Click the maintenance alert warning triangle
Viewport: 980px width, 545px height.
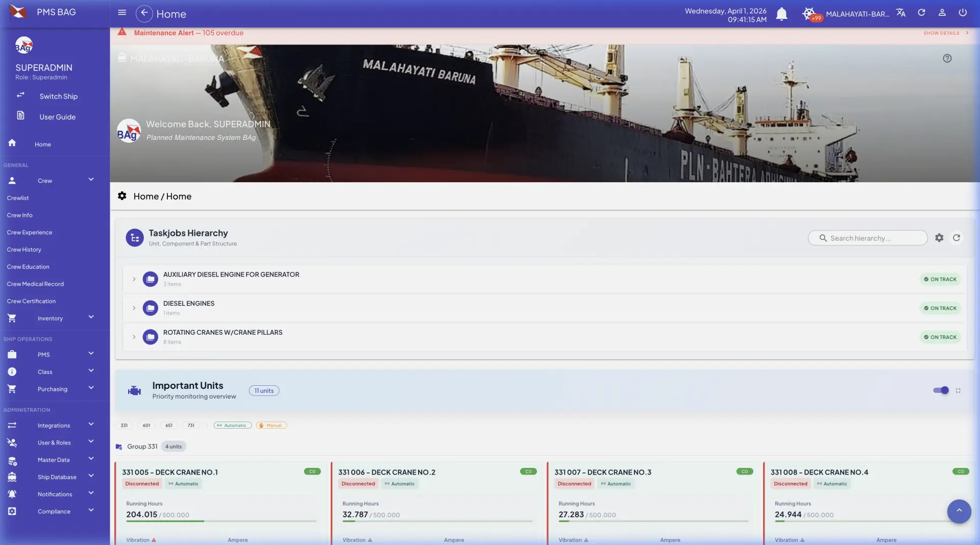[x=122, y=32]
